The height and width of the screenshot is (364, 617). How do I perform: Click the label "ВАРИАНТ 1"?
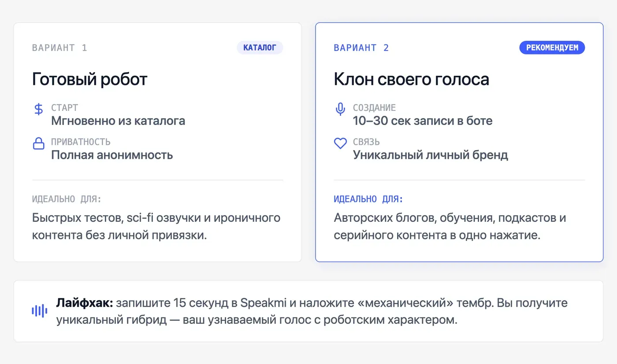point(59,48)
